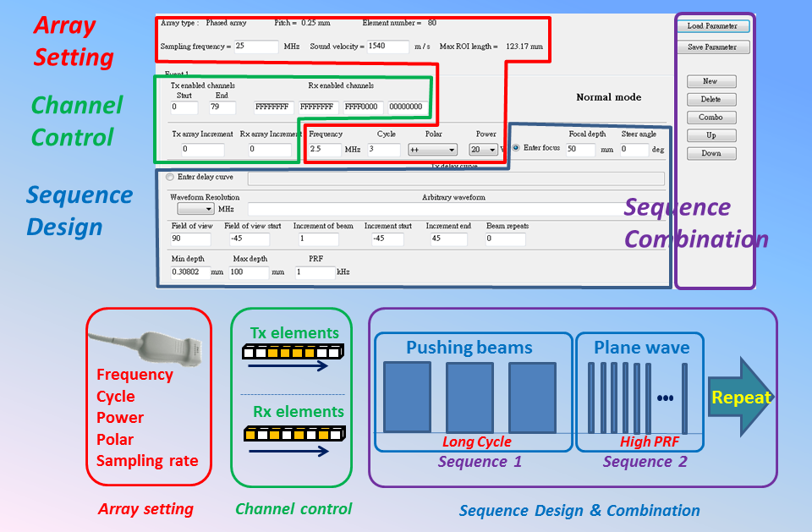The height and width of the screenshot is (532, 812).
Task: Click the Sampling frequency input field
Action: pyautogui.click(x=257, y=47)
